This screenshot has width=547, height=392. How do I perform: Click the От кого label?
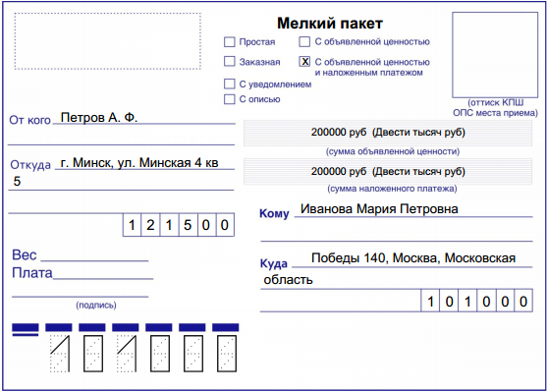tap(30, 120)
